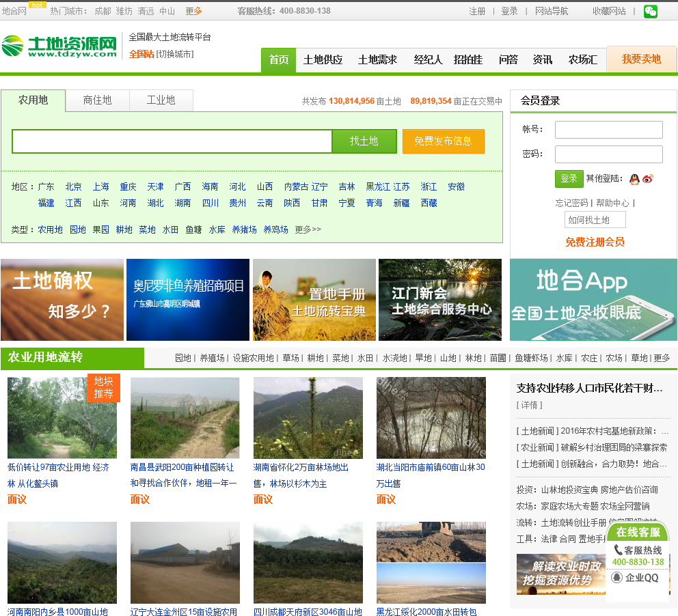Viewport: 678px width, 616px height.
Task: Click the orange 地块推荐 badge
Action: pyautogui.click(x=103, y=388)
